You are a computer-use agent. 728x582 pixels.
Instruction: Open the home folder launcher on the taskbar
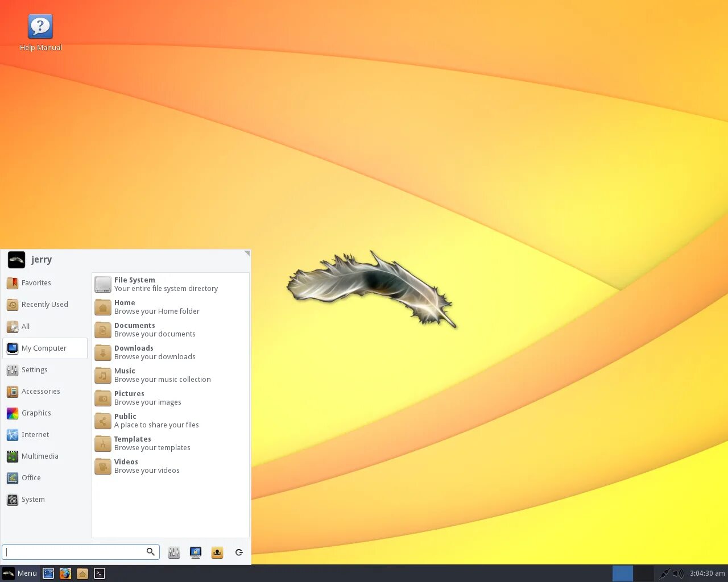pos(82,573)
